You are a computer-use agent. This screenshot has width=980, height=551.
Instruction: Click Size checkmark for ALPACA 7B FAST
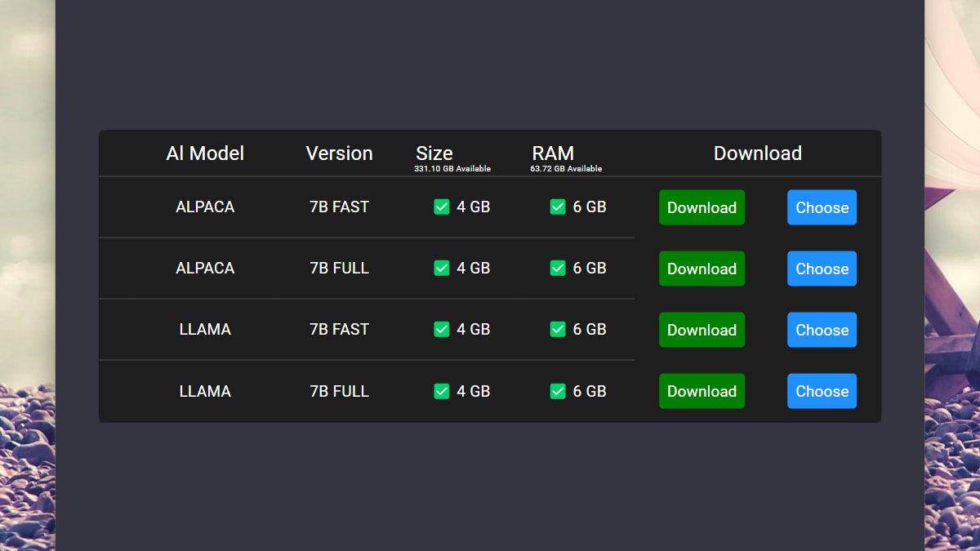point(442,207)
